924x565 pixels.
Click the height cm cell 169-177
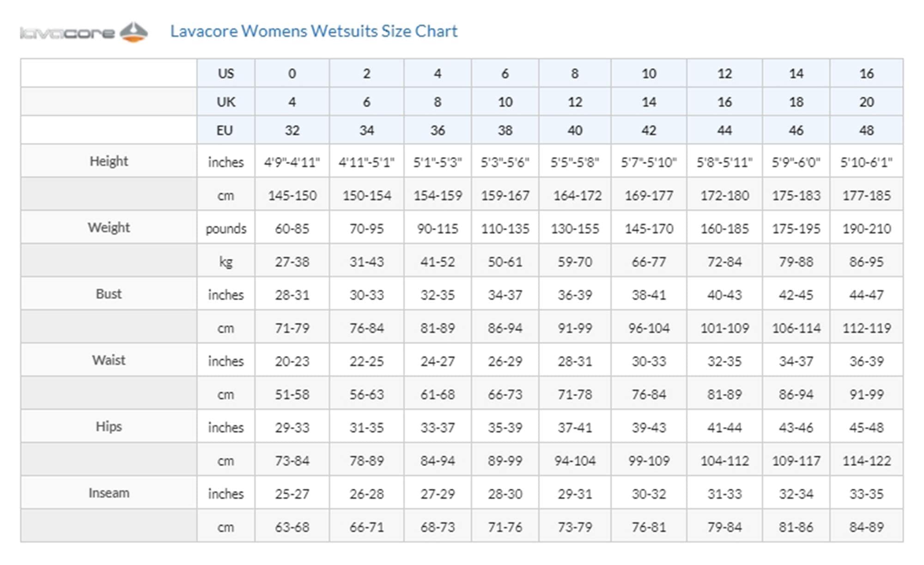tap(649, 195)
